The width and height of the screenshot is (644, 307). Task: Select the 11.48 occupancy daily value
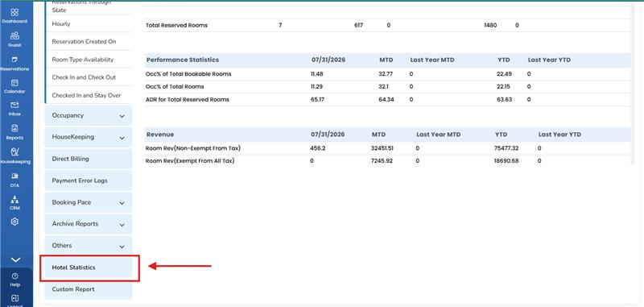tap(317, 74)
